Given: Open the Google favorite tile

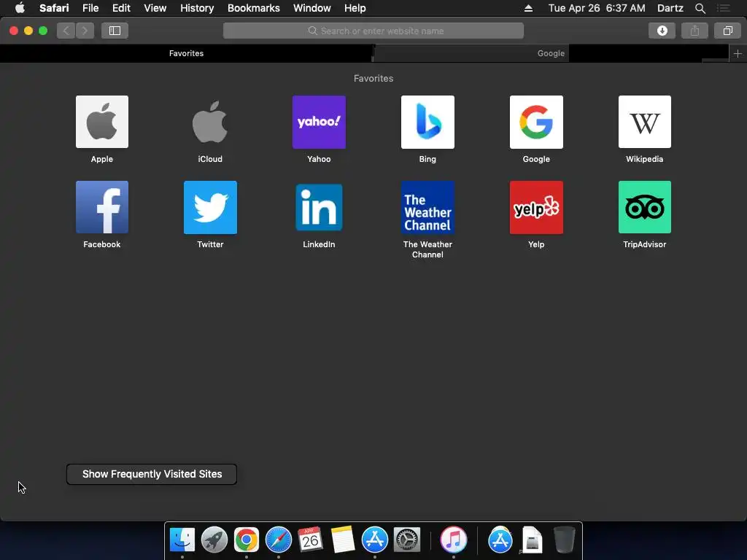Looking at the screenshot, I should [x=536, y=122].
